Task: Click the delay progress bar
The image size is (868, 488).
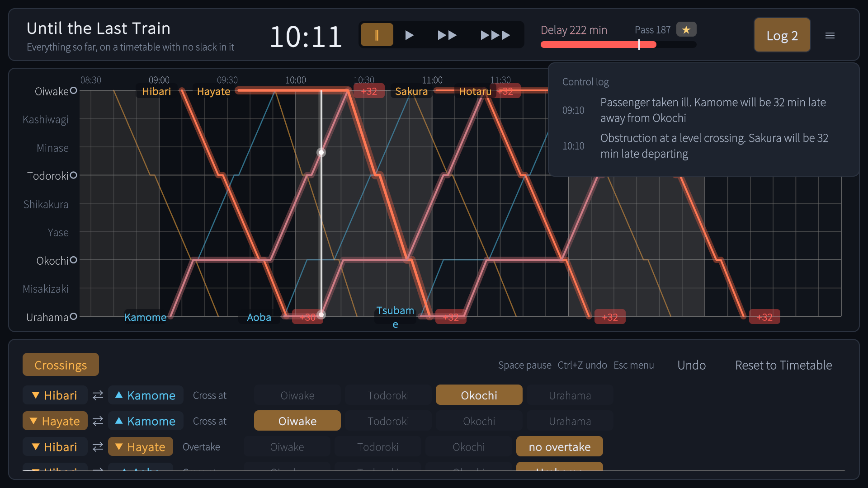Action: click(x=618, y=44)
